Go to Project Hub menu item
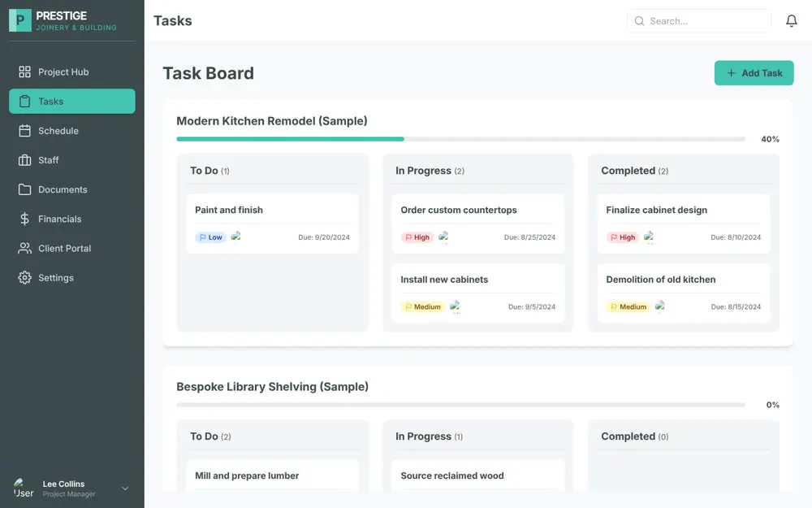Viewport: 812px width, 508px height. (72, 72)
